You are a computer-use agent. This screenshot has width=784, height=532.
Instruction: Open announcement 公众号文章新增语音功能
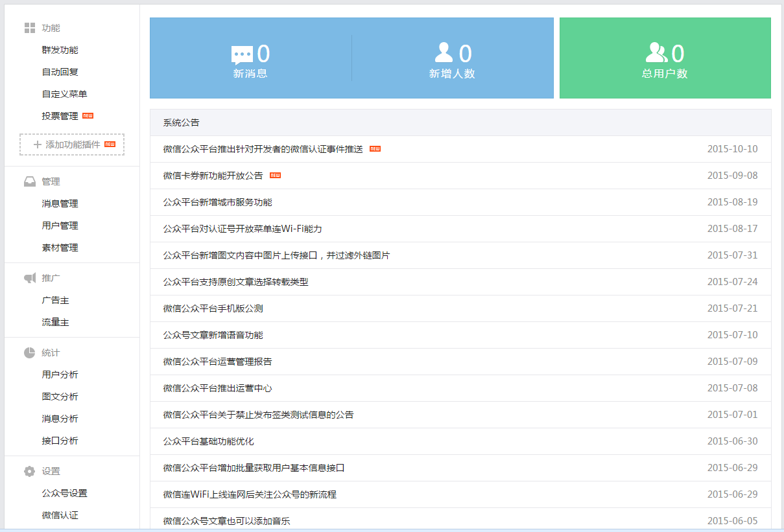pyautogui.click(x=213, y=335)
